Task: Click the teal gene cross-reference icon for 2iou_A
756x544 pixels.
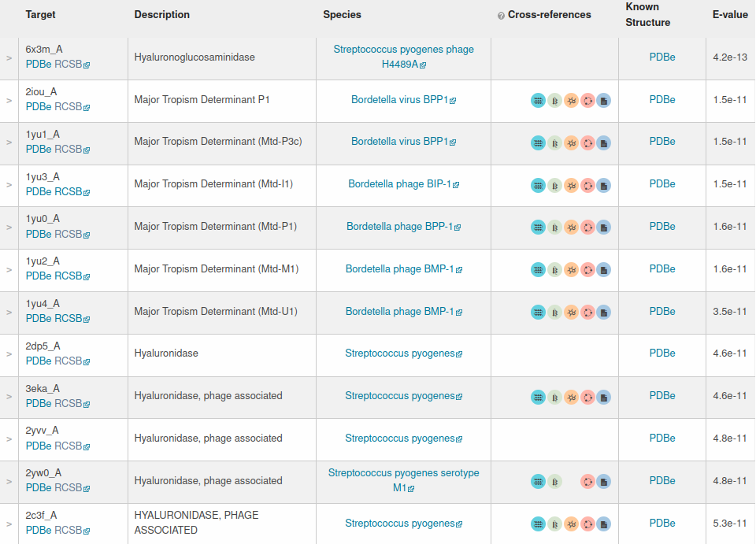Action: (x=538, y=101)
